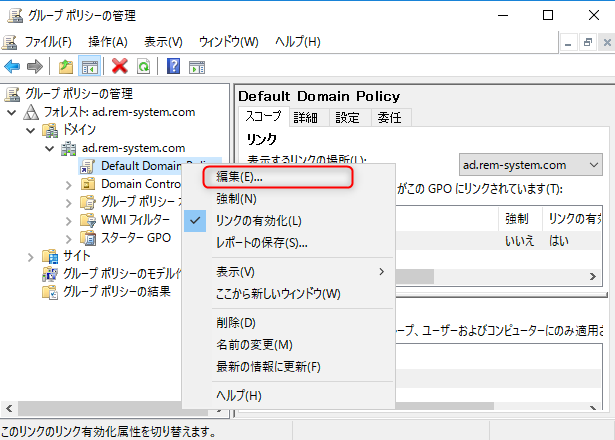Toggle 強制(N) in the context menu
615x440 pixels.
click(x=237, y=199)
